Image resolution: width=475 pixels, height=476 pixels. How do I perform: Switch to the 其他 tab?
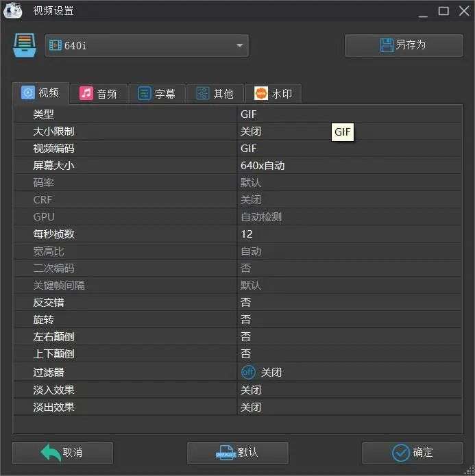click(215, 94)
